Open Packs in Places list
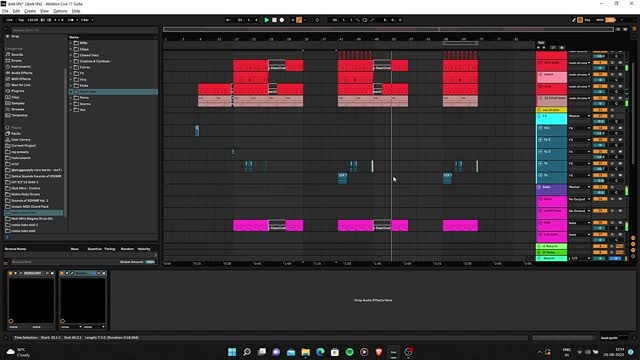This screenshot has height=360, width=640. tap(16, 133)
